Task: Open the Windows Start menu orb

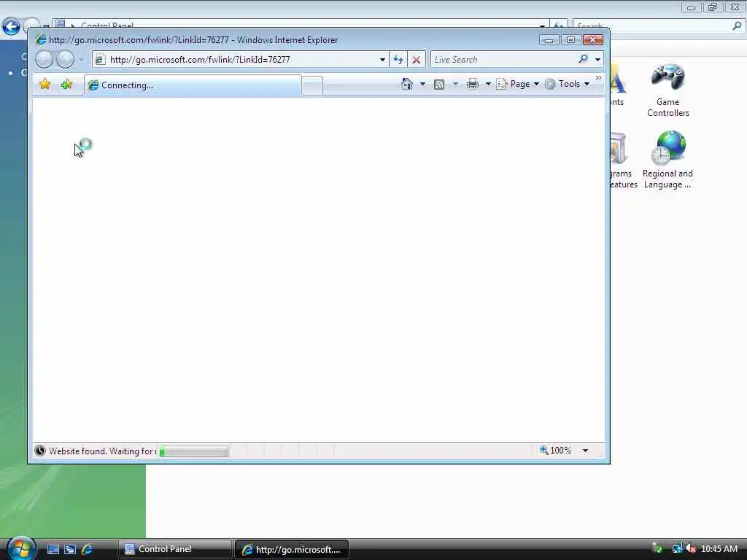Action: pos(20,549)
